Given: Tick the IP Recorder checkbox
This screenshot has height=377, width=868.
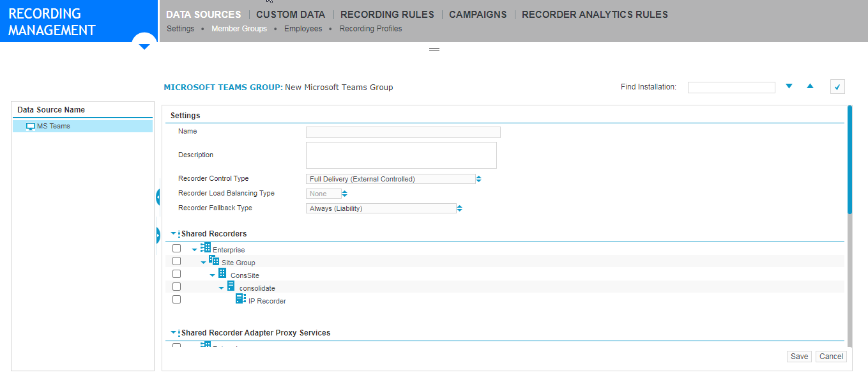Looking at the screenshot, I should [177, 299].
